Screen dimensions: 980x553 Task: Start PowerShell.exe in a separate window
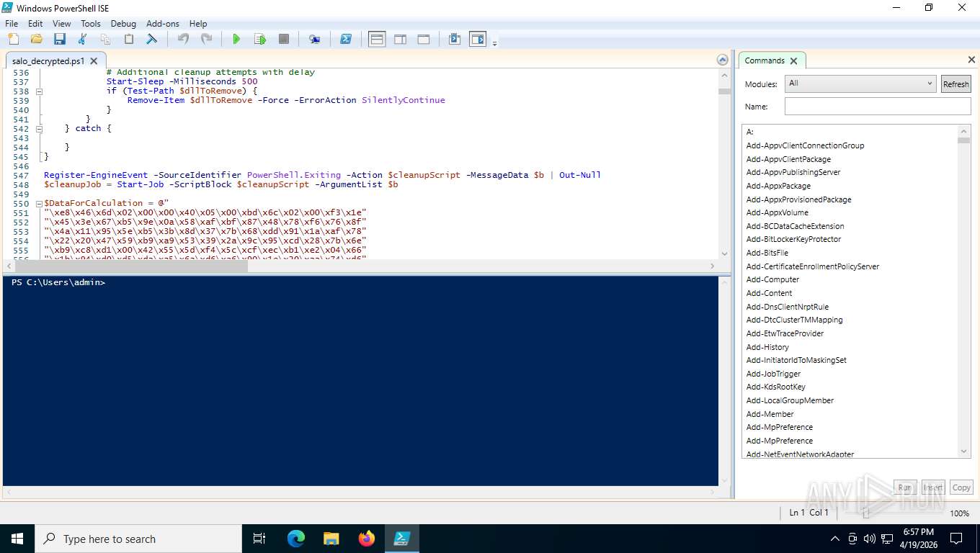coord(346,39)
